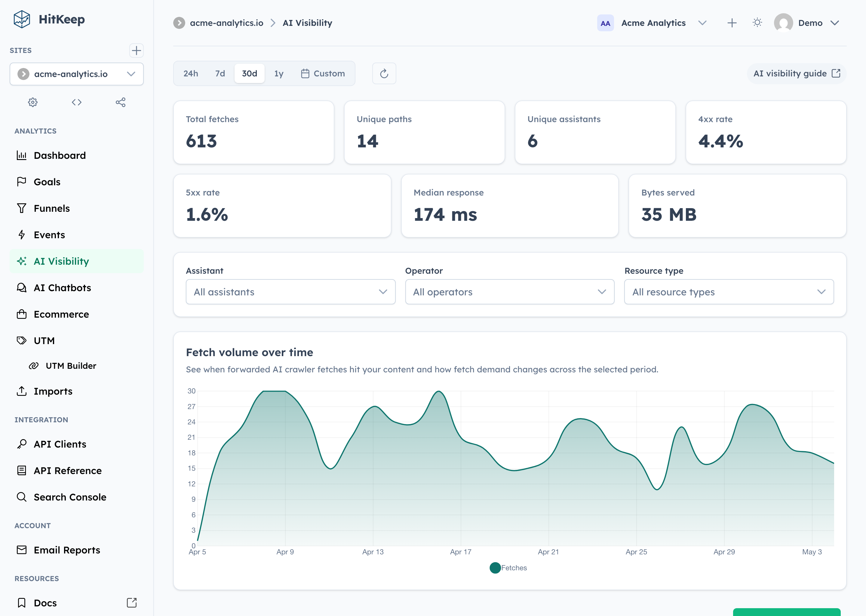Add a new site with plus button
This screenshot has height=616, width=866.
click(136, 51)
